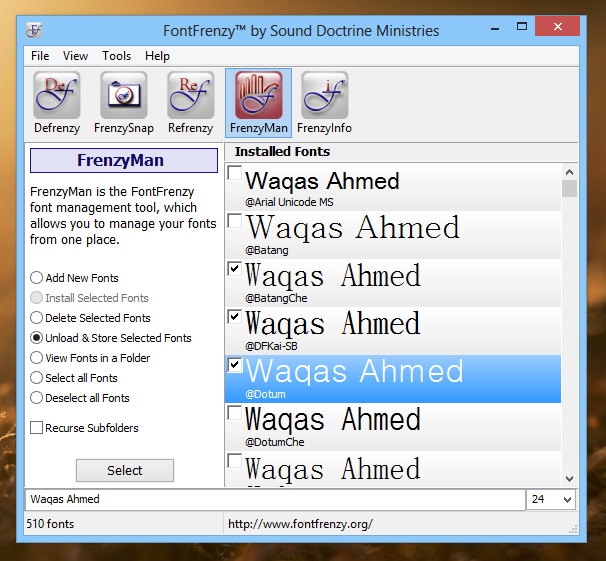
Task: Open the View menu
Action: pos(75,56)
